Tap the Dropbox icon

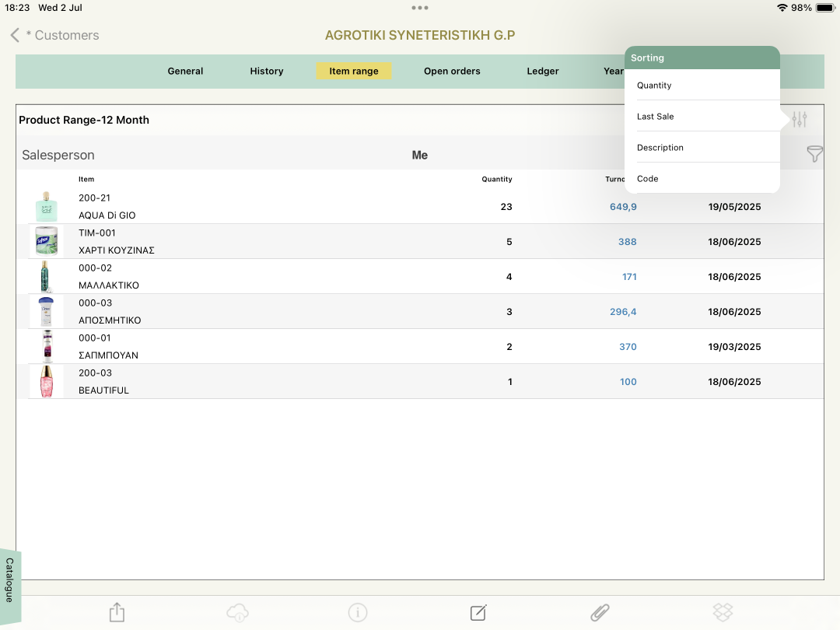pyautogui.click(x=723, y=612)
